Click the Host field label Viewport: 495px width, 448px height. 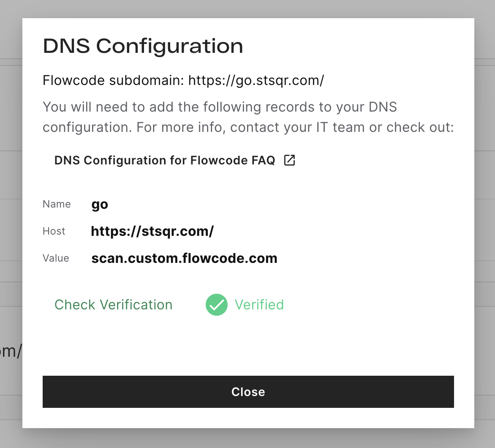[54, 231]
